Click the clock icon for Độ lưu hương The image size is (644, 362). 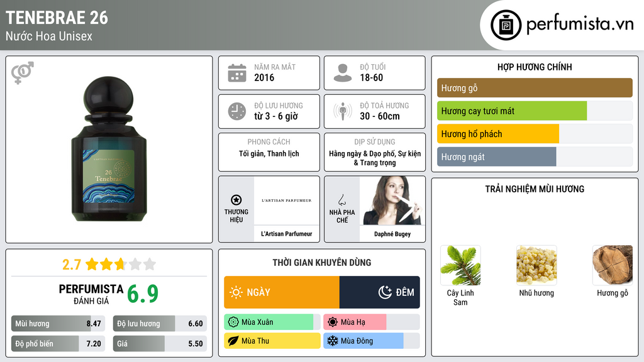pos(237,111)
